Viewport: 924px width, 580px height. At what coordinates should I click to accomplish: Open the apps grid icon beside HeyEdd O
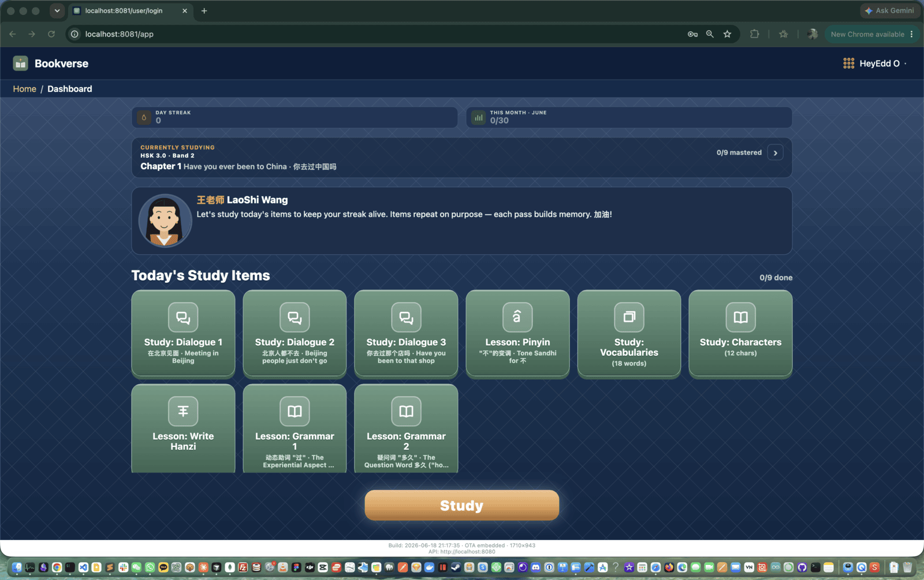pyautogui.click(x=848, y=64)
